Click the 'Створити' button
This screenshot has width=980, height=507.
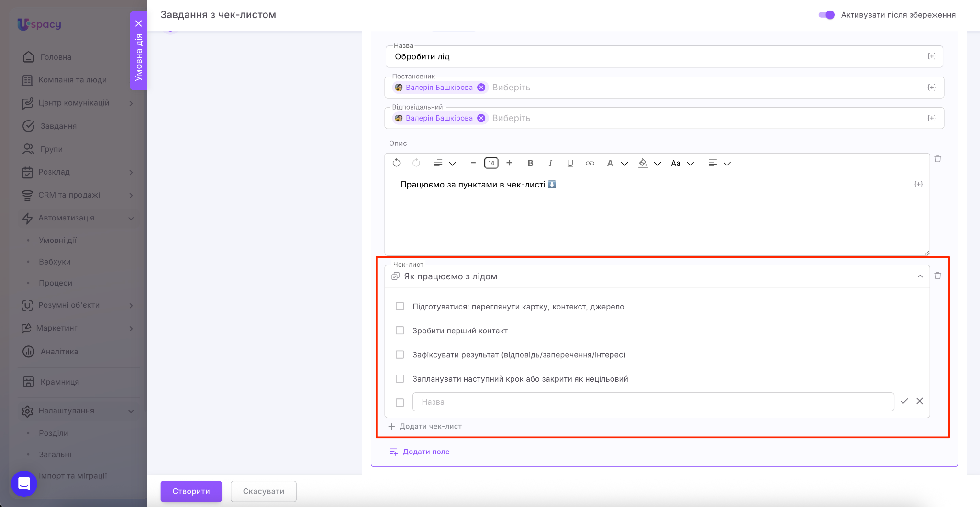pos(191,491)
